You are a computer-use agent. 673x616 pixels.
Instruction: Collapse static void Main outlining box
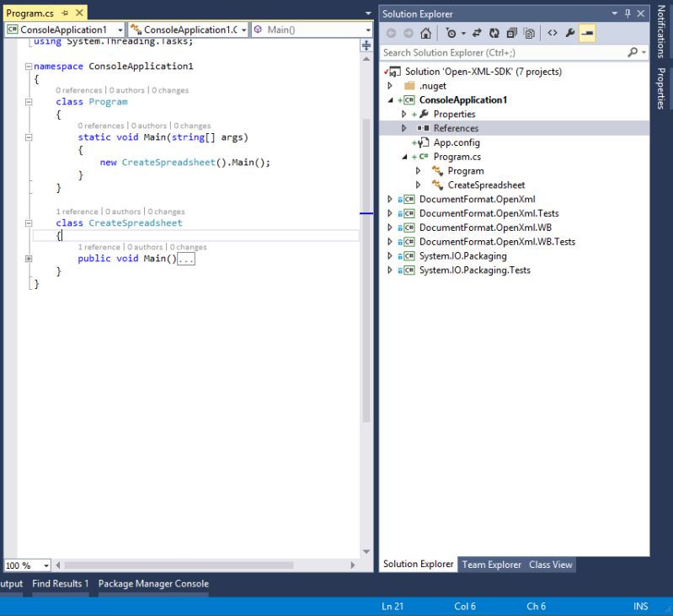[29, 138]
